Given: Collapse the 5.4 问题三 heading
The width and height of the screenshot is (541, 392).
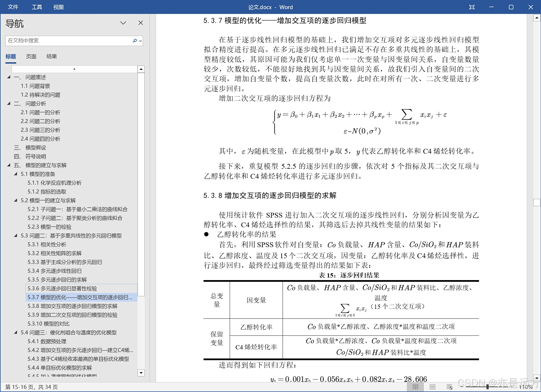Looking at the screenshot, I should pos(16,332).
